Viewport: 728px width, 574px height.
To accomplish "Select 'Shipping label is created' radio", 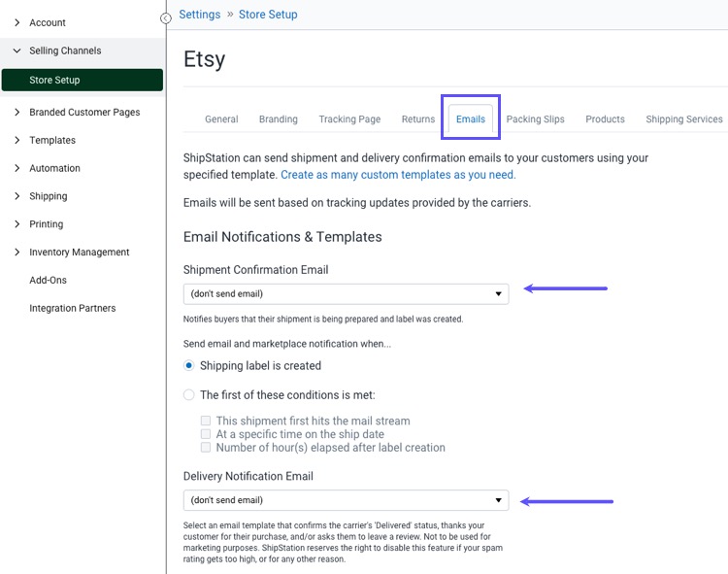I will click(x=189, y=366).
